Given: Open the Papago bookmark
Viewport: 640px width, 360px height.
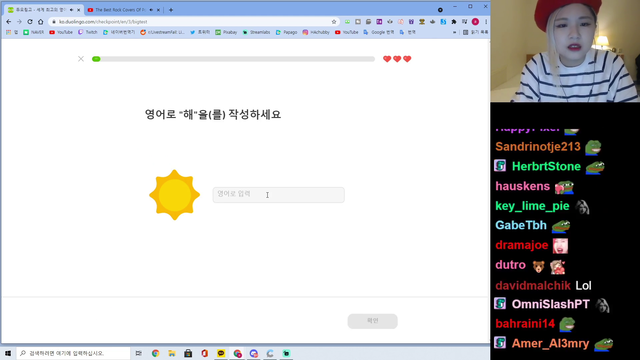Looking at the screenshot, I should coord(287,32).
